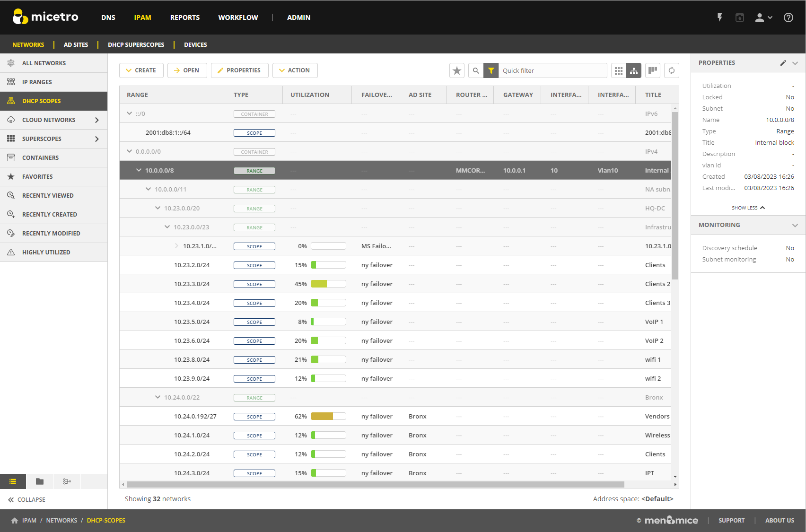
Task: Open the Action dropdown menu
Action: [295, 70]
